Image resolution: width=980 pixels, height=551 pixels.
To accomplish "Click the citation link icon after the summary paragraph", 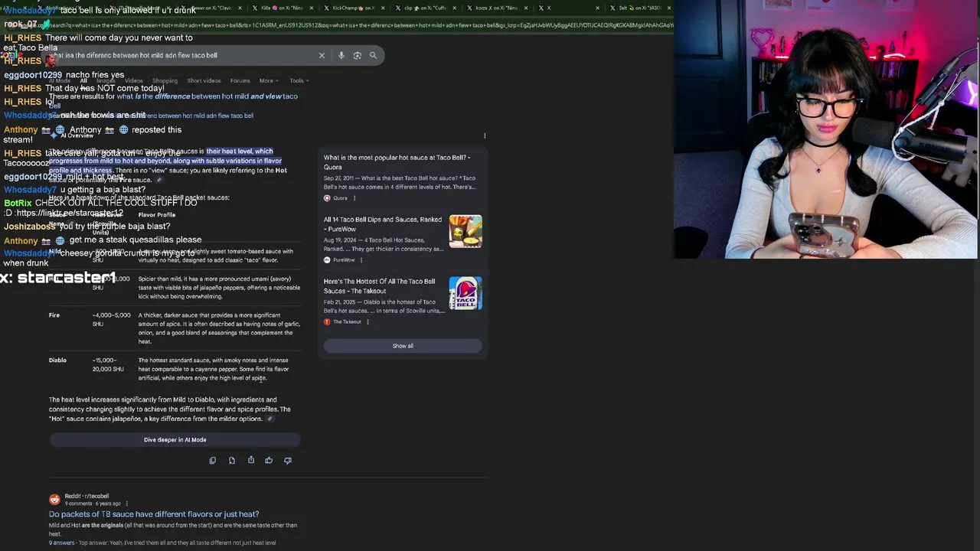I will (x=269, y=419).
